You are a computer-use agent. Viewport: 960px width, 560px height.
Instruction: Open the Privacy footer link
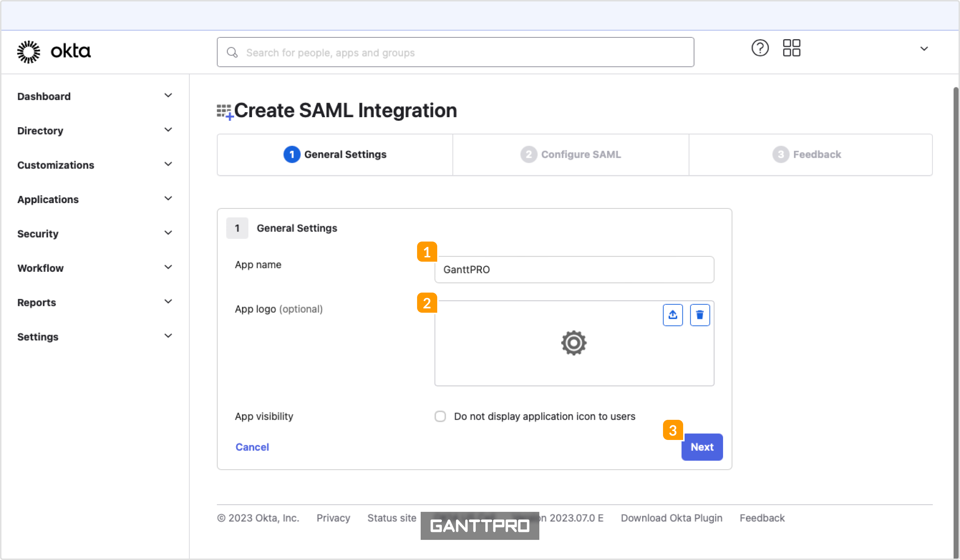(x=333, y=518)
